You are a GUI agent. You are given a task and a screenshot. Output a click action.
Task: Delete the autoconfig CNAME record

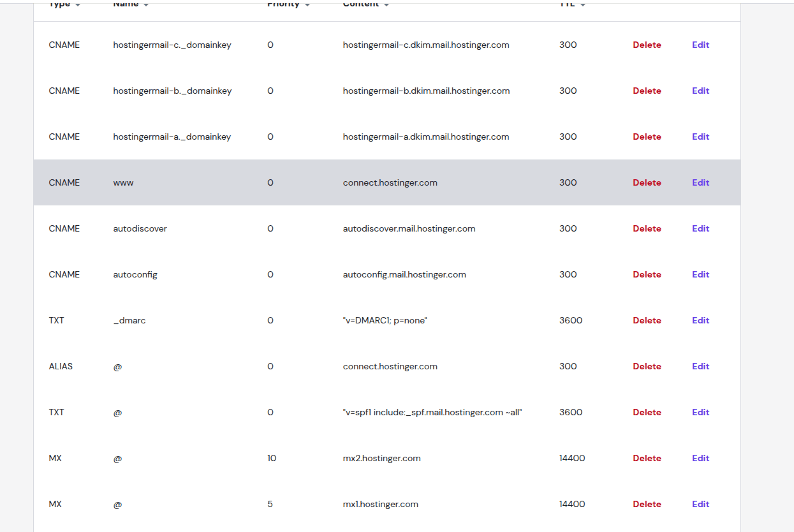647,274
